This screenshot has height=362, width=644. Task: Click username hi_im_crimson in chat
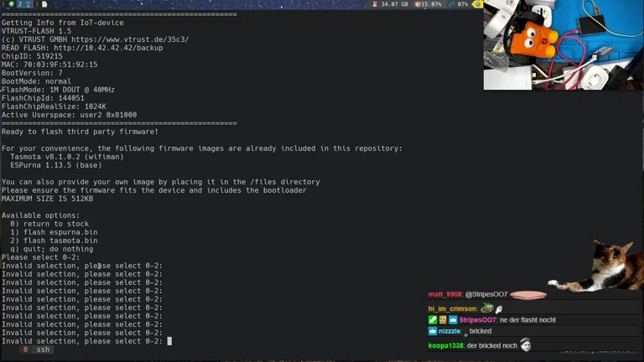click(x=452, y=308)
